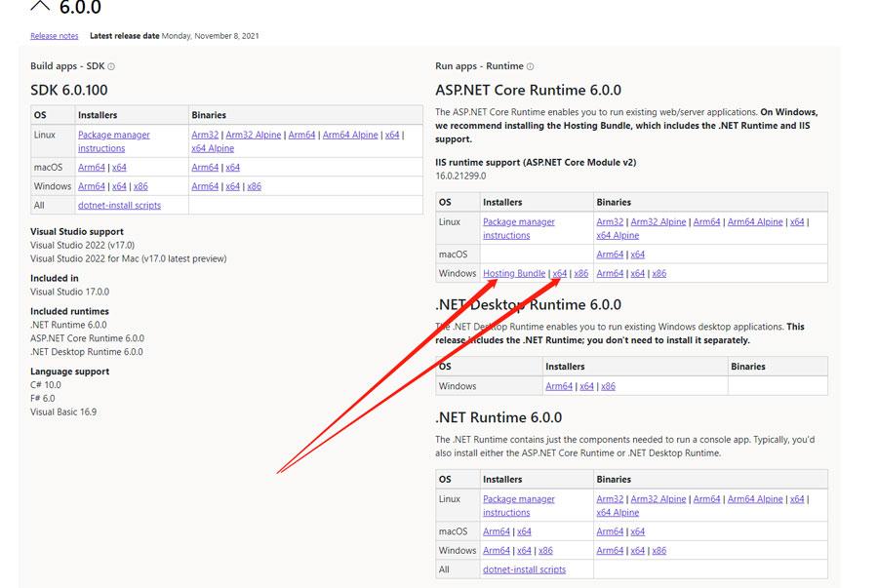Download SDK Linux Arm64 Alpine binary
The width and height of the screenshot is (878, 588).
350,135
